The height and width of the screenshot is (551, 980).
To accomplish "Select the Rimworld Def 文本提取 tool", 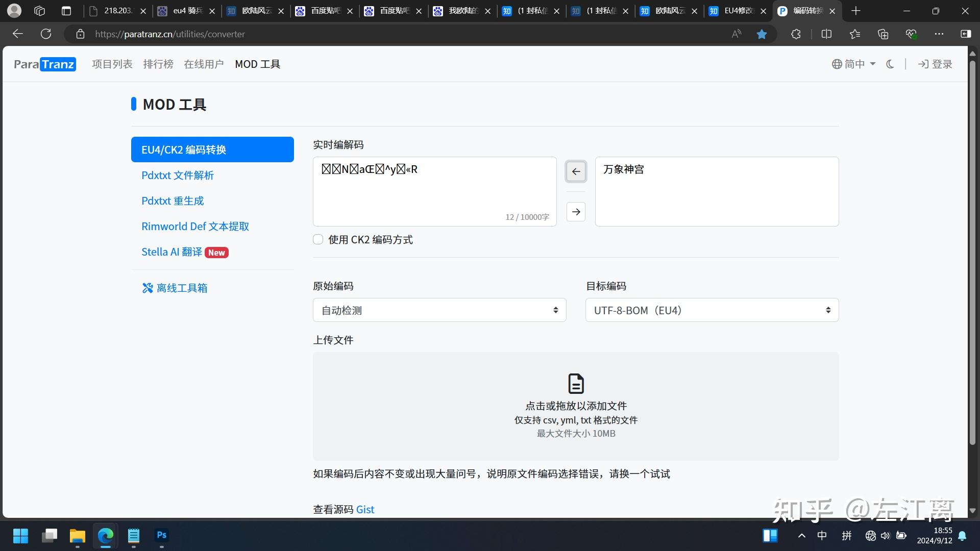I will pyautogui.click(x=195, y=226).
